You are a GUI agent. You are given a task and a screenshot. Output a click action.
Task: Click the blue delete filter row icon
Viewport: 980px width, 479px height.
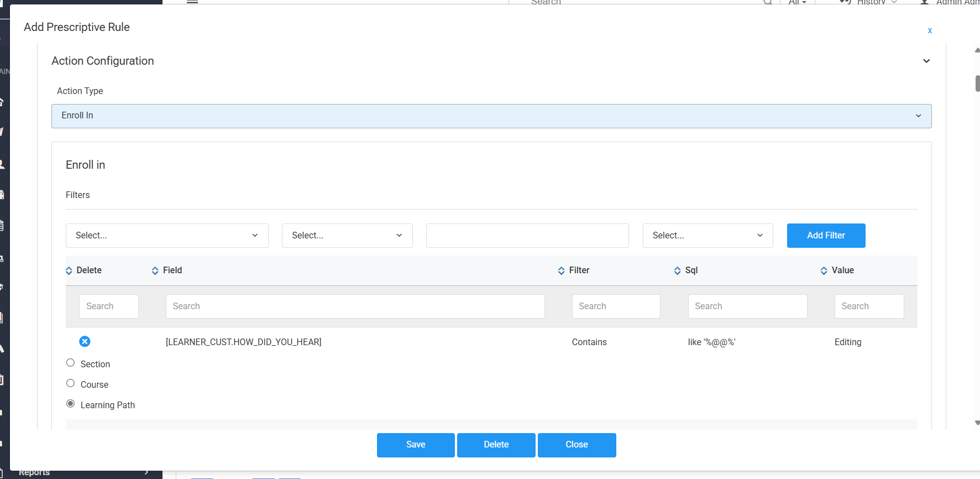coord(85,341)
